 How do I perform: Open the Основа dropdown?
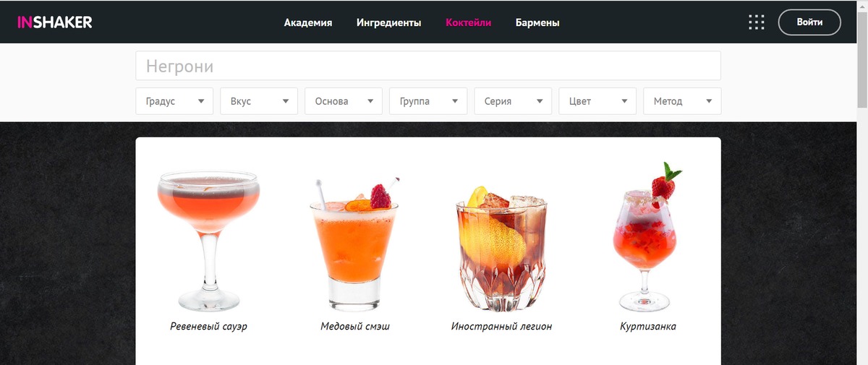tap(344, 101)
